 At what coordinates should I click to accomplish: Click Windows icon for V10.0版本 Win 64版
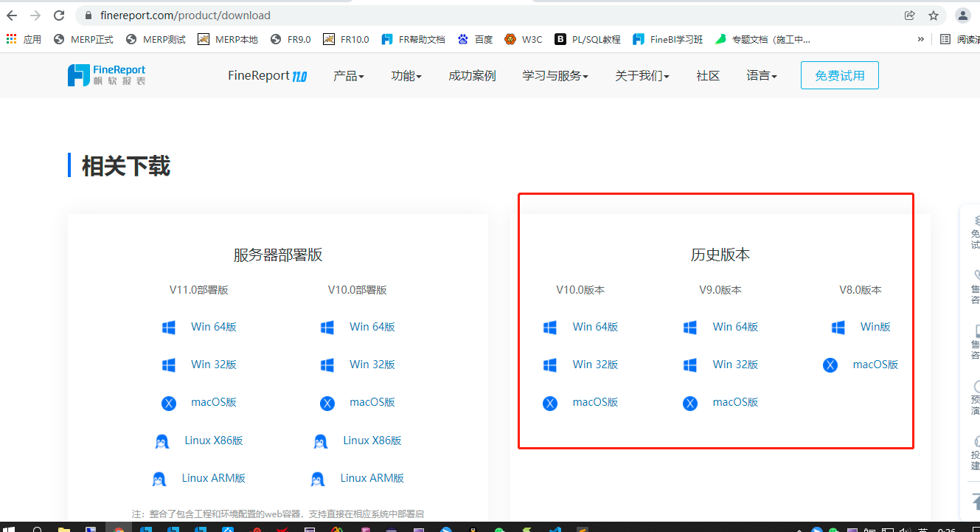(x=550, y=327)
